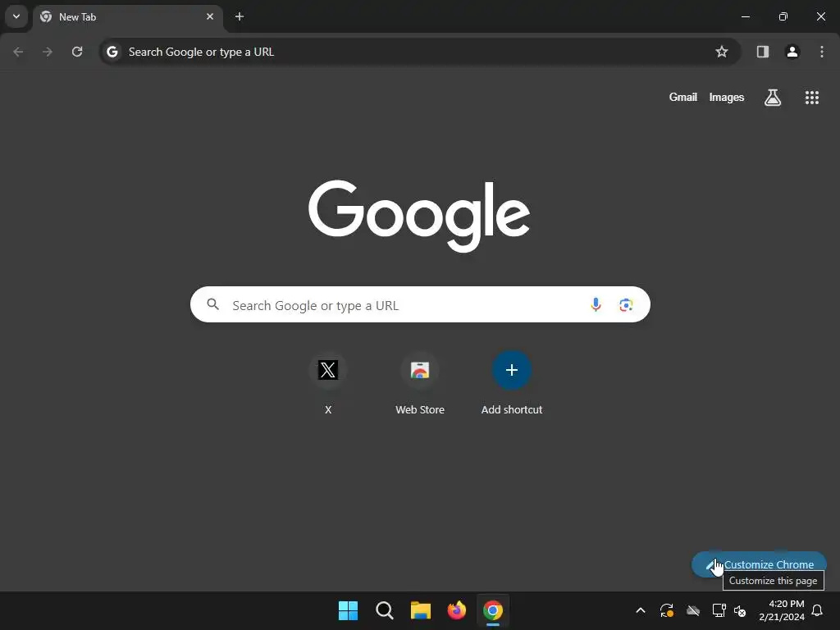This screenshot has height=630, width=840.
Task: Click the sync update tray icon
Action: (666, 610)
